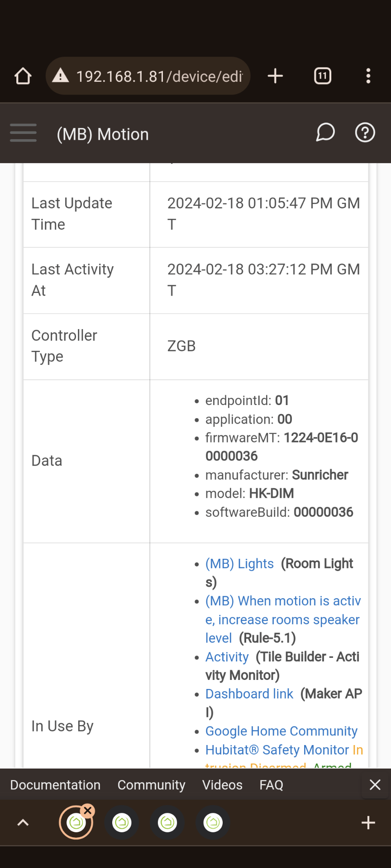Image resolution: width=391 pixels, height=868 pixels.
Task: Tap the browser home icon
Action: (x=23, y=76)
